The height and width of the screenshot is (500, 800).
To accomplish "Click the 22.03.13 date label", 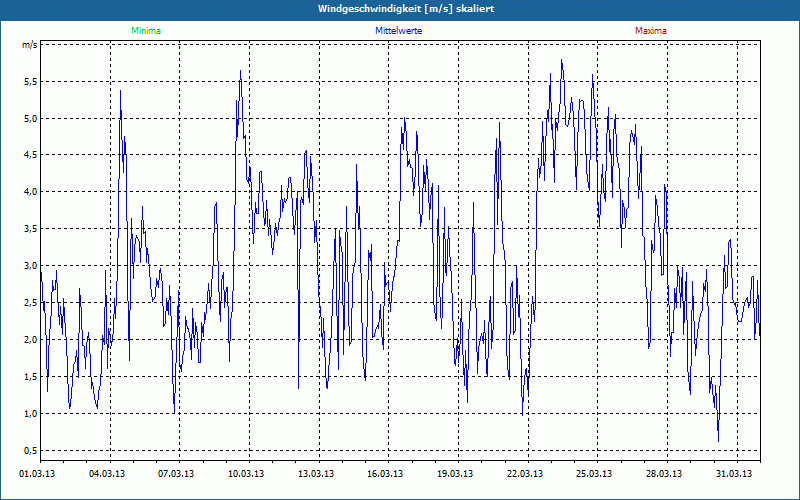I will tap(524, 473).
